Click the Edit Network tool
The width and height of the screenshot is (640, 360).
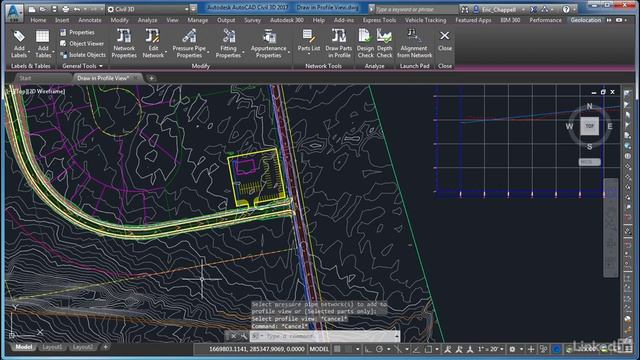tap(153, 44)
